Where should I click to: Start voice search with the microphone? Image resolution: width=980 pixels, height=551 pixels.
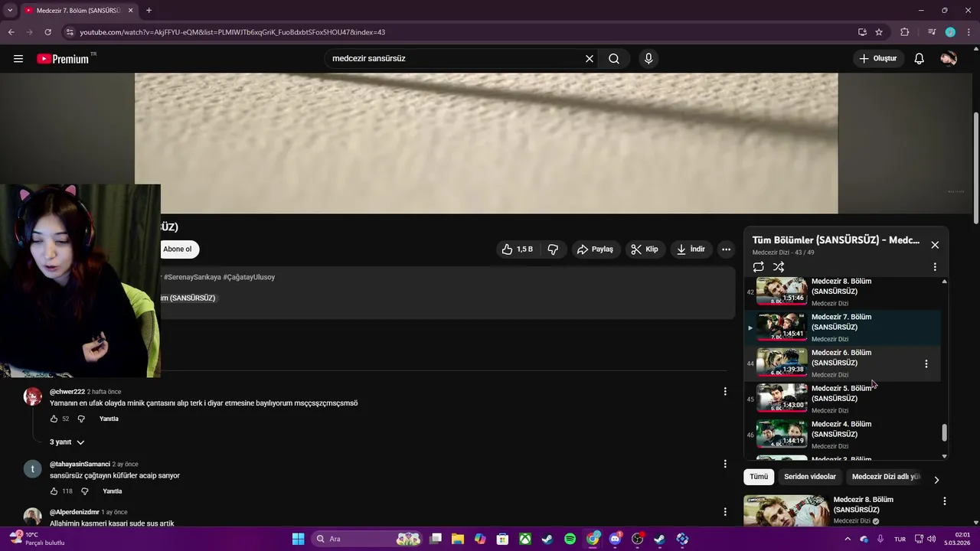click(x=648, y=58)
